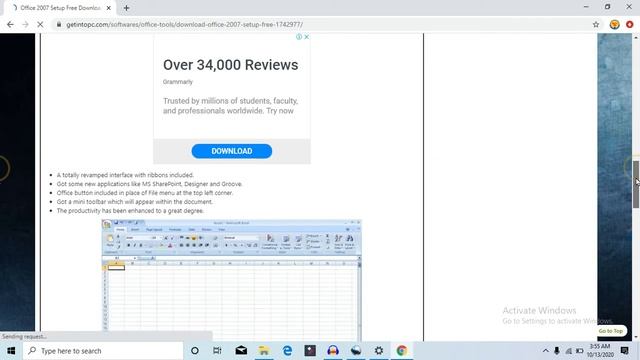
Task: Click the address bar URL
Action: [184, 24]
